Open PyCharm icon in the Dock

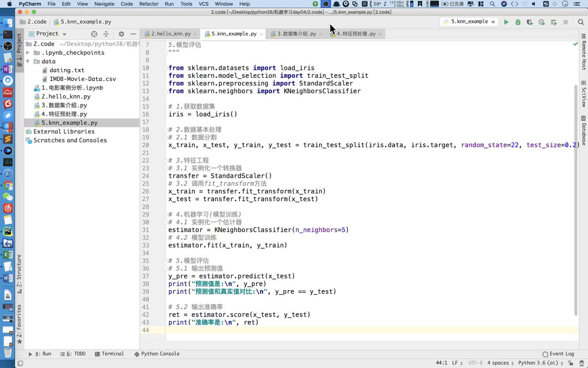[x=8, y=231]
